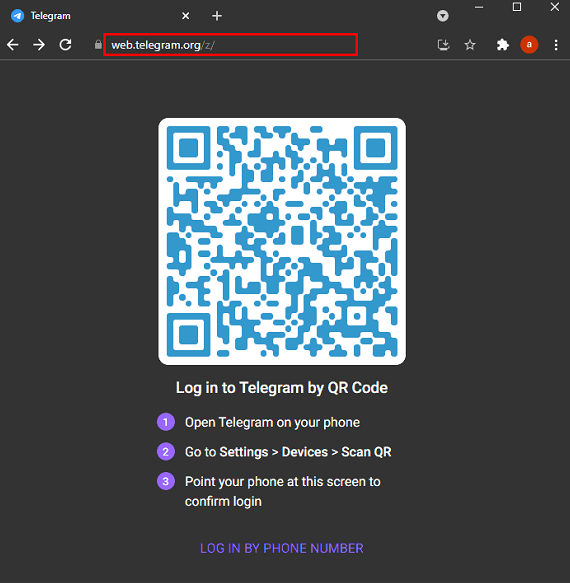Click 'Open Telegram on your phone' text
The width and height of the screenshot is (570, 583).
click(272, 422)
